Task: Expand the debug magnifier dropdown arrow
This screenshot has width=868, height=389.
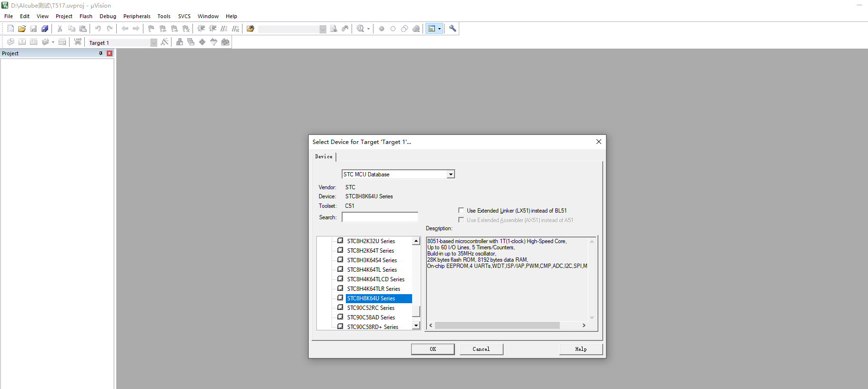Action: point(368,29)
